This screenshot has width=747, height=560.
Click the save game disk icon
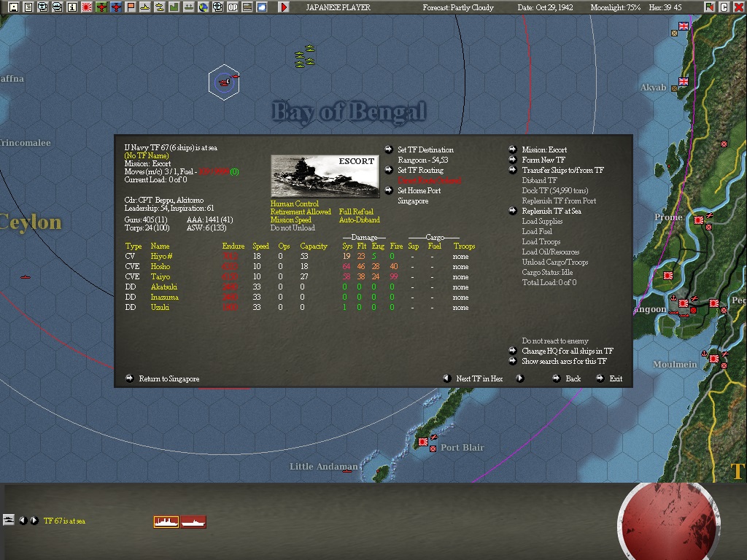(x=13, y=7)
